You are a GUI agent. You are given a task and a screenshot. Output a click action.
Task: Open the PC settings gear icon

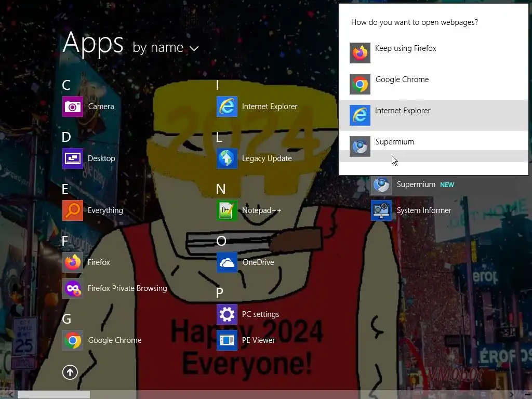[x=227, y=314]
